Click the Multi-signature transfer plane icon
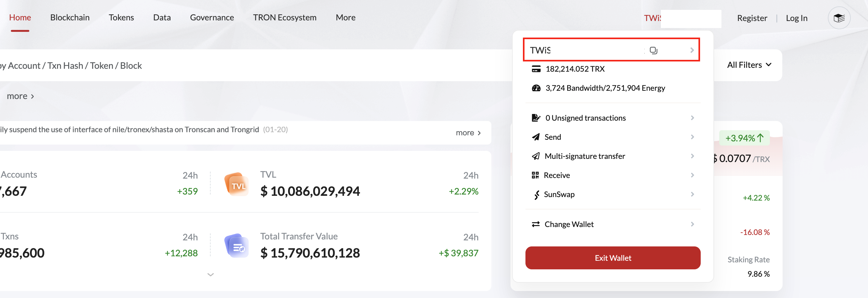The width and height of the screenshot is (868, 298). coord(536,156)
